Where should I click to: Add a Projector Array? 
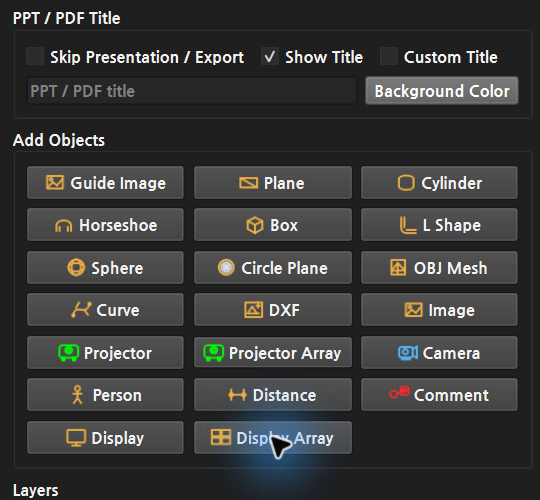point(273,353)
